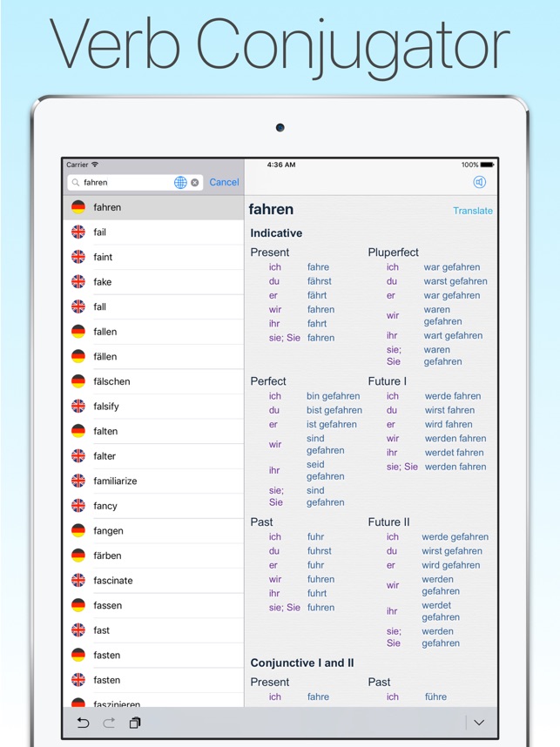Select the German verb fallen
The height and width of the screenshot is (747, 560).
(x=153, y=332)
